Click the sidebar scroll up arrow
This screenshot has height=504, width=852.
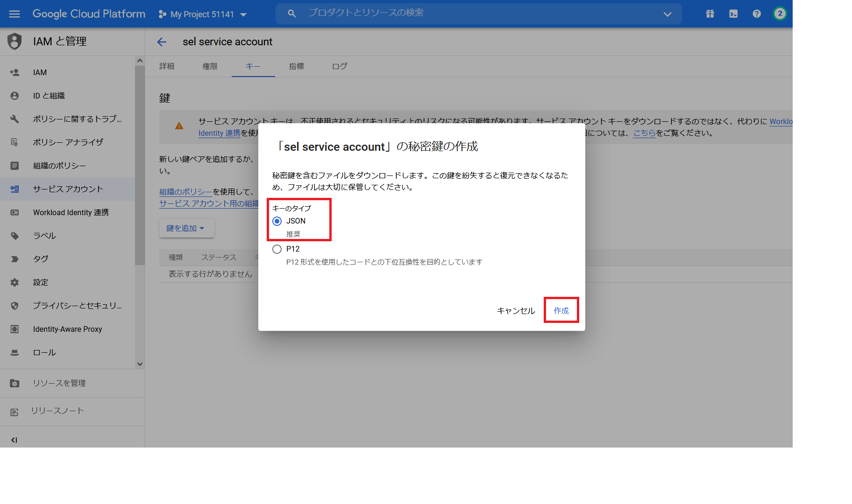(140, 61)
